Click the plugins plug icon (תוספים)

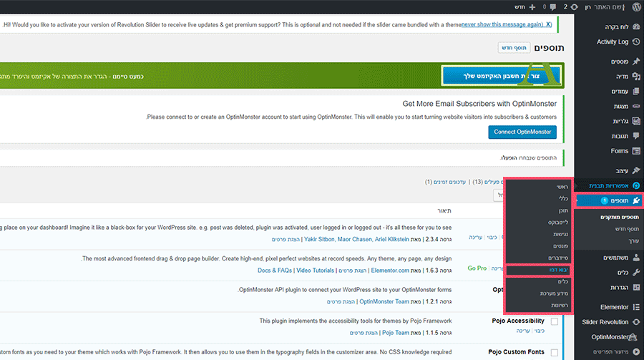(x=636, y=200)
